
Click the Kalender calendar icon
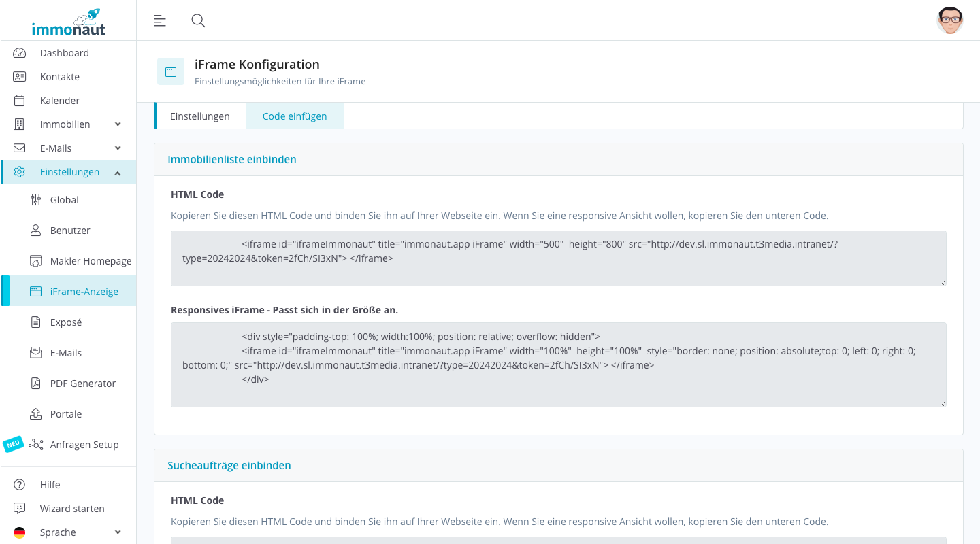(x=19, y=101)
